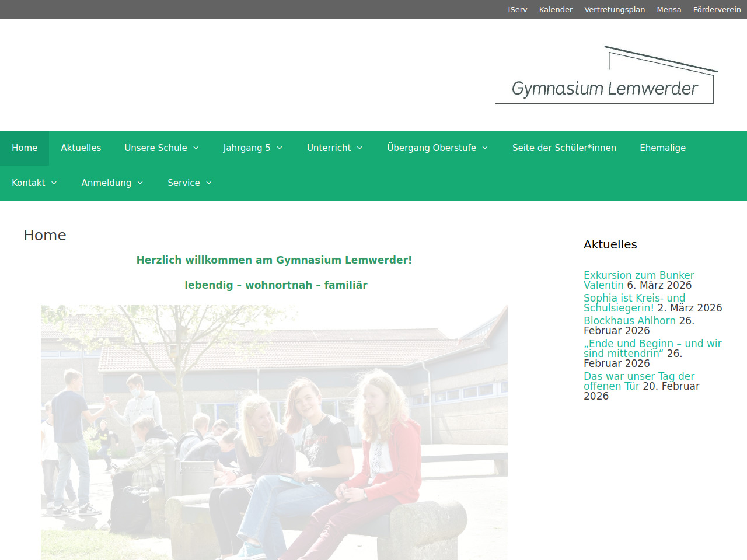Expand the Unterricht menu
Viewport: 747px width, 560px height.
[x=335, y=148]
